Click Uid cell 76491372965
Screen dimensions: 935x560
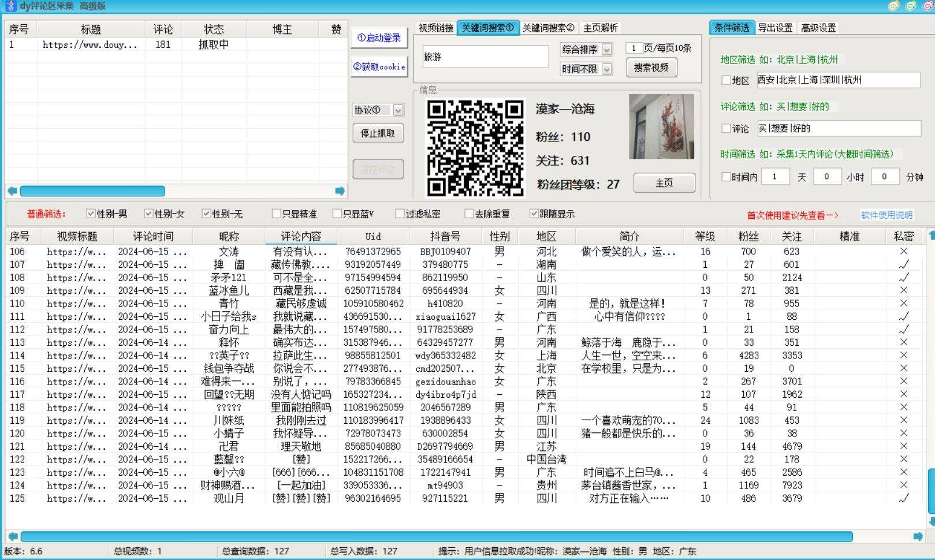click(x=373, y=252)
